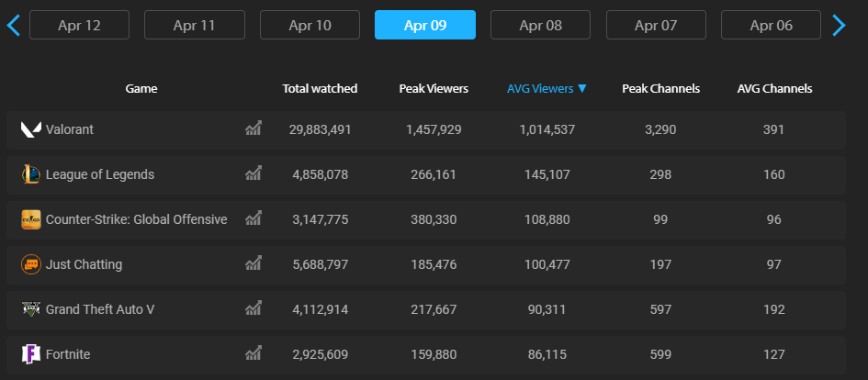868x380 pixels.
Task: Switch to the Apr 08 date tab
Action: (x=540, y=25)
